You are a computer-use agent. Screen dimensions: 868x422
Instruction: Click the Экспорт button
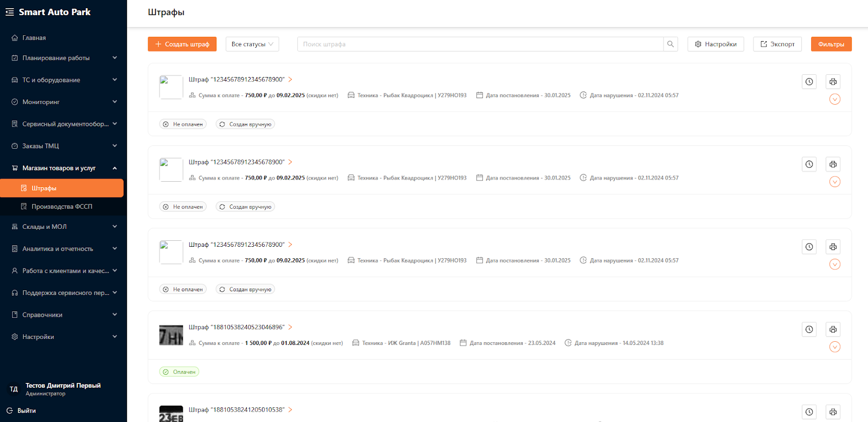[777, 44]
